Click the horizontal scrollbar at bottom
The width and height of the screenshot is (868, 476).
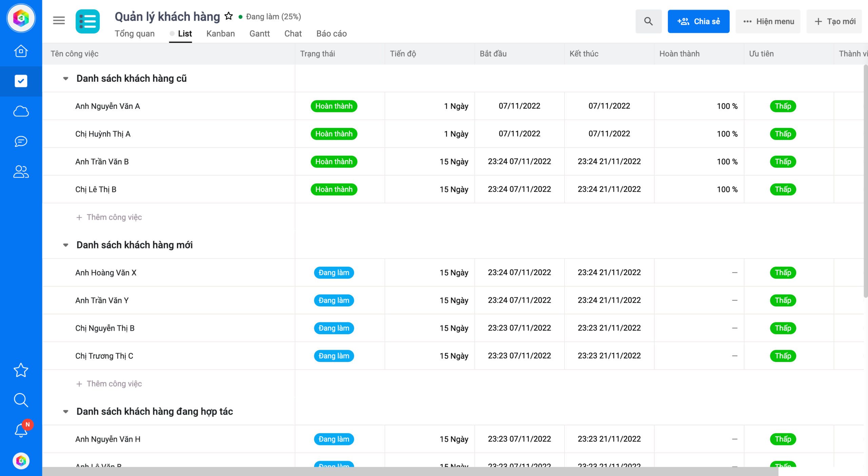click(x=410, y=471)
